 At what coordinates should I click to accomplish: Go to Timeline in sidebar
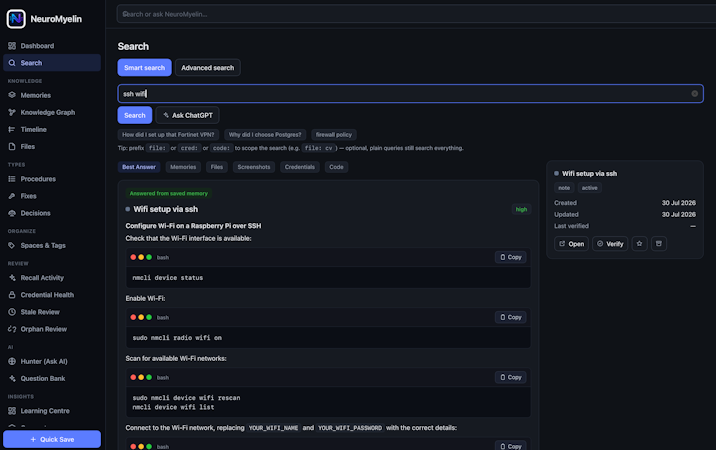click(x=52, y=129)
